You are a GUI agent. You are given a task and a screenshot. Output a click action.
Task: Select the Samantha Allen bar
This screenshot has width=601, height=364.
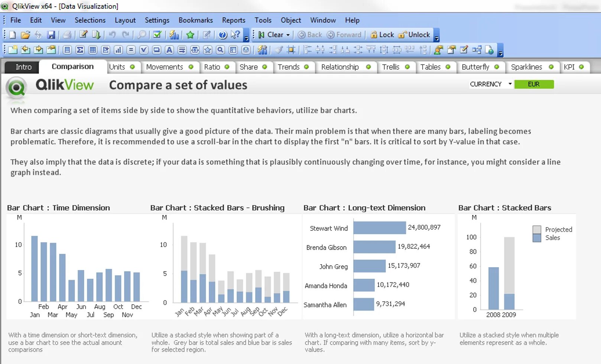click(x=364, y=304)
